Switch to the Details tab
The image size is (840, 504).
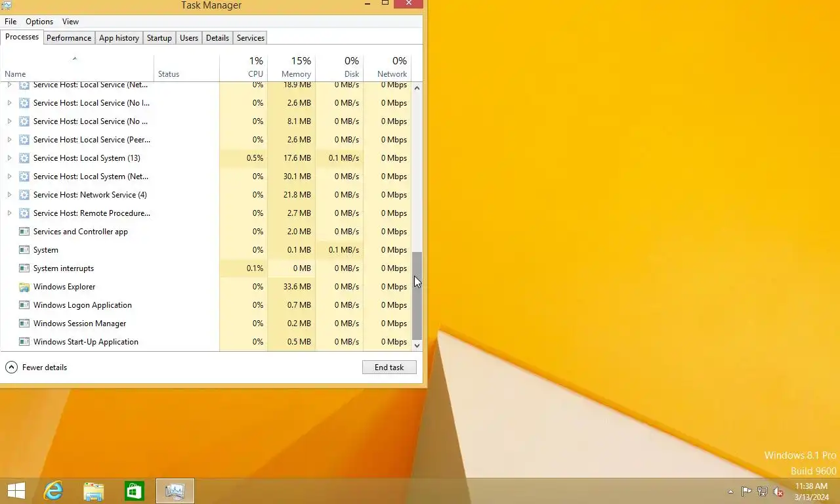[217, 38]
